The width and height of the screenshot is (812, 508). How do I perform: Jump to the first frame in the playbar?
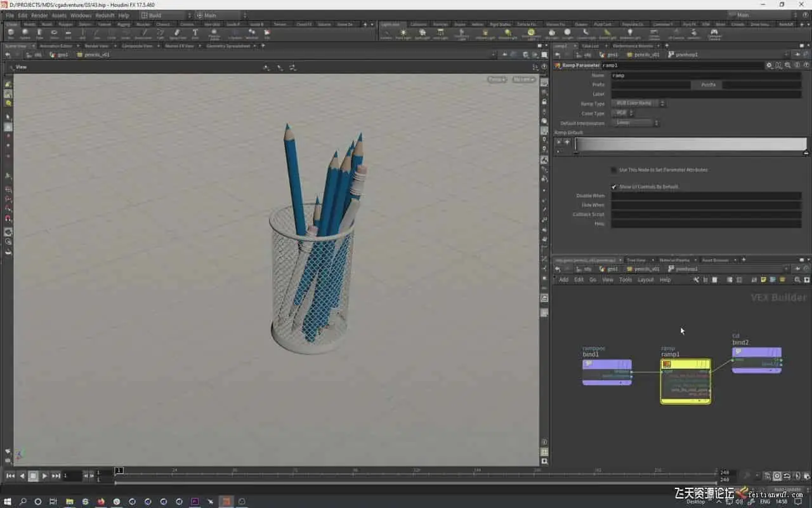pos(10,476)
